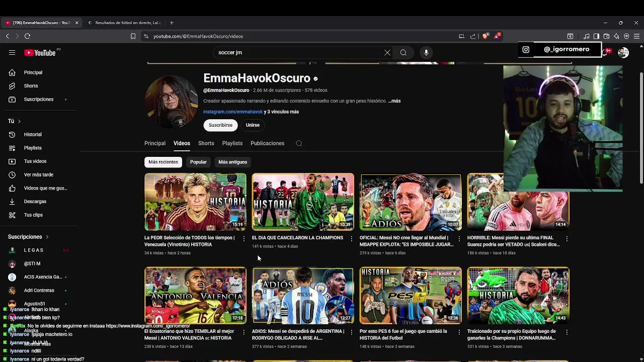Search within the channel using the magnifier
644x362 pixels.
tap(299, 143)
